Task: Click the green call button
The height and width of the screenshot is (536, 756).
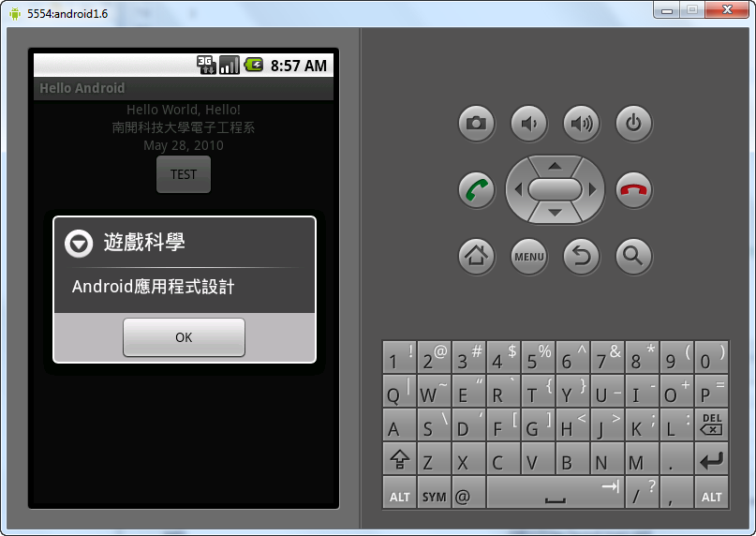Action: point(476,190)
